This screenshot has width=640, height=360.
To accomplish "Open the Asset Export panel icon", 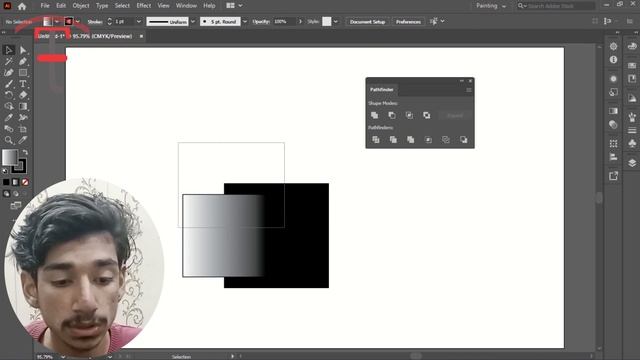I will (x=613, y=176).
